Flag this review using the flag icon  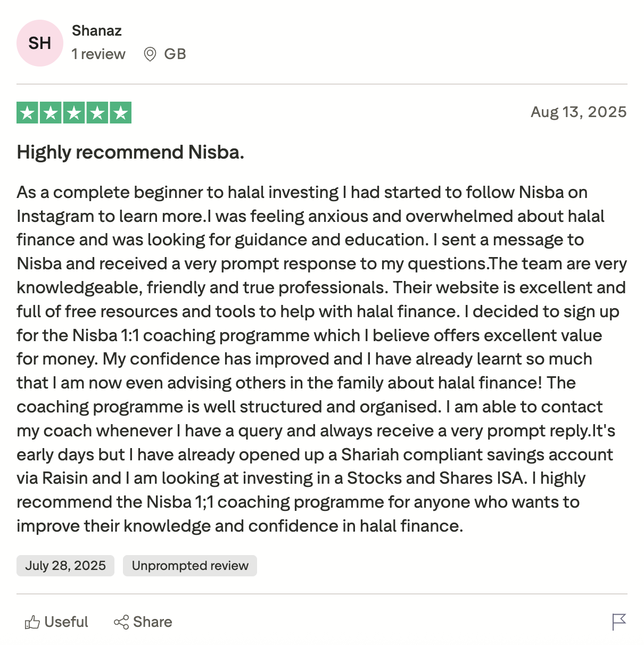pos(619,622)
